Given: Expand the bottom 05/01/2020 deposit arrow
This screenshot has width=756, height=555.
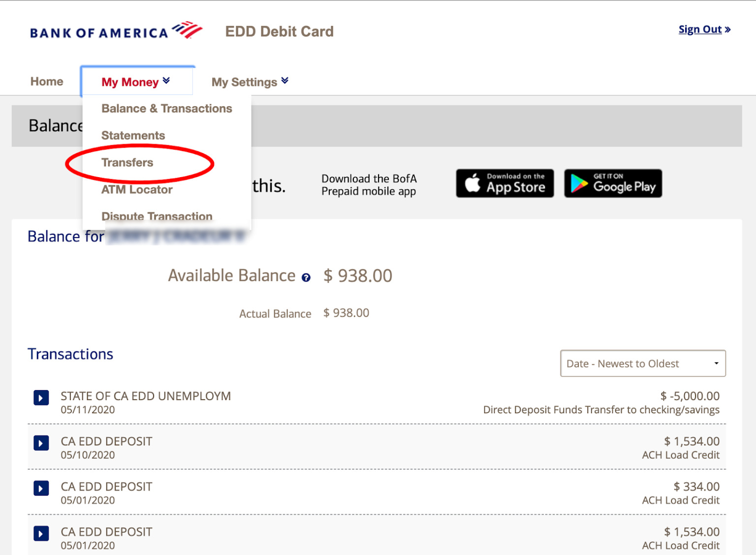Looking at the screenshot, I should click(x=41, y=533).
